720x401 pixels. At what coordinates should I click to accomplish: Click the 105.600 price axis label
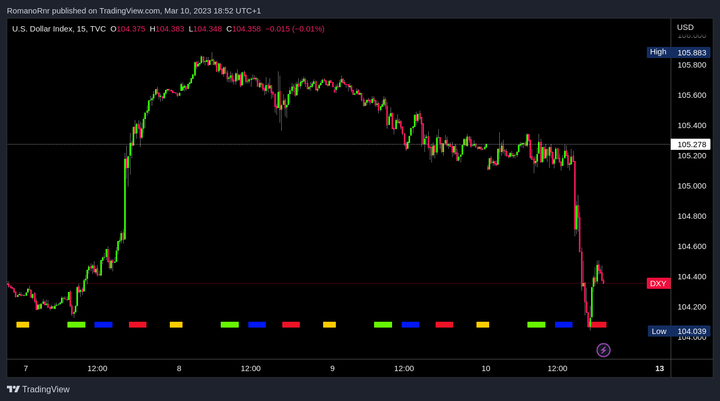pyautogui.click(x=692, y=96)
